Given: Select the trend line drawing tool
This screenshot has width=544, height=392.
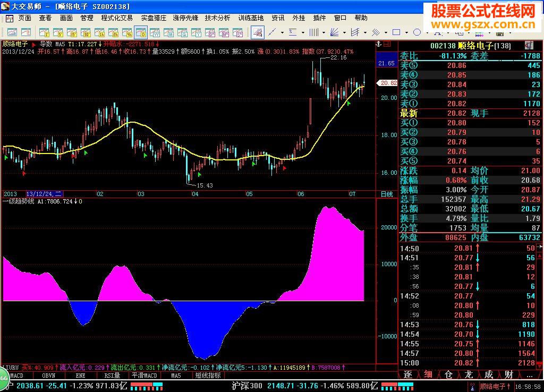Looking at the screenshot, I should point(272,33).
